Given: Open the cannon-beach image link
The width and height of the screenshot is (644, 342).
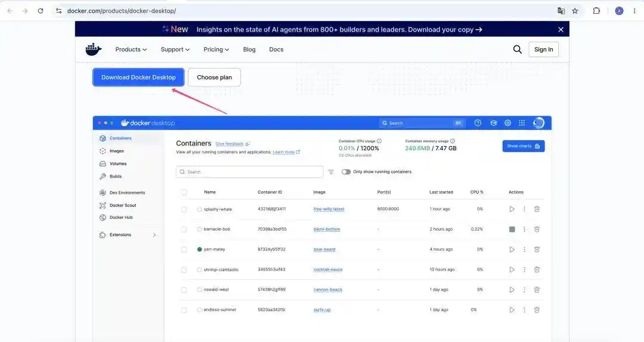Looking at the screenshot, I should (x=328, y=290).
